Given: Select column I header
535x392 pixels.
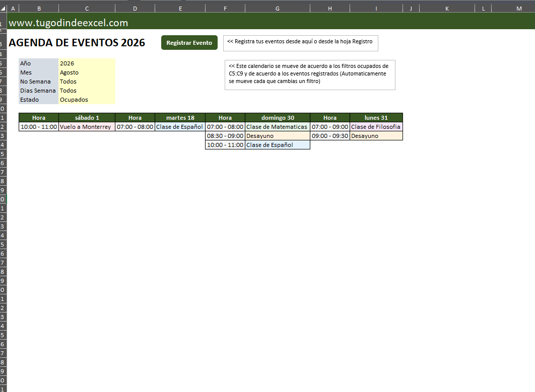Looking at the screenshot, I should pos(376,9).
